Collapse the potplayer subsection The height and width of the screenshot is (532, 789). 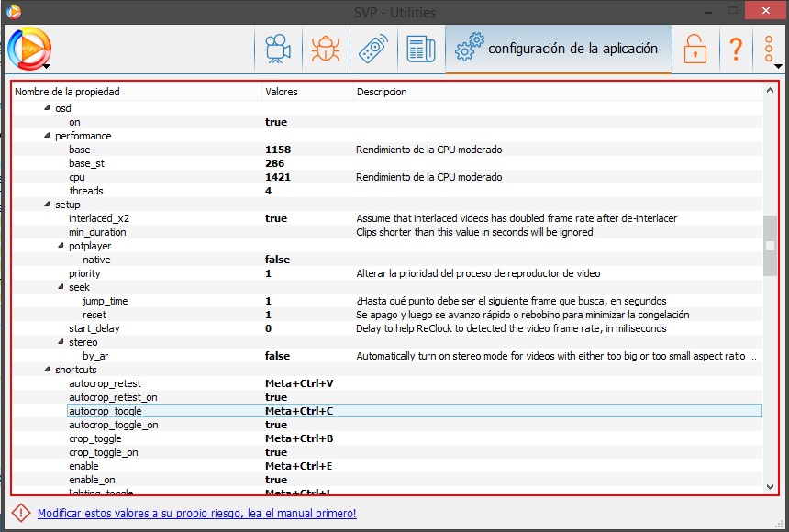tap(61, 247)
